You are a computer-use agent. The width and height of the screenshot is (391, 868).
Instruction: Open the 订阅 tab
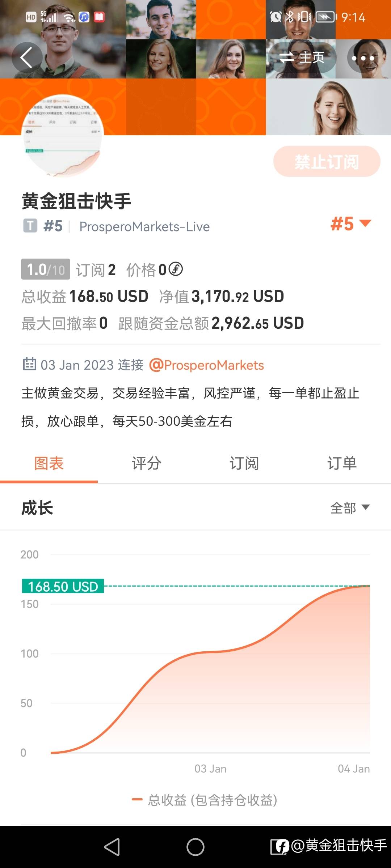(244, 463)
